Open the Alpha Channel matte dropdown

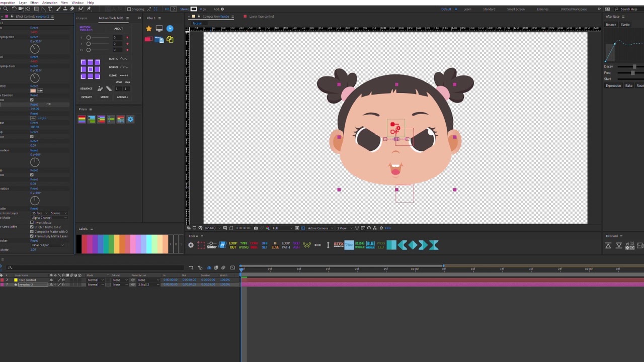[48, 218]
